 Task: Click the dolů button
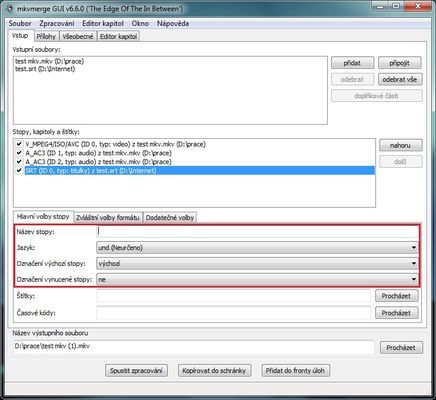coord(400,162)
